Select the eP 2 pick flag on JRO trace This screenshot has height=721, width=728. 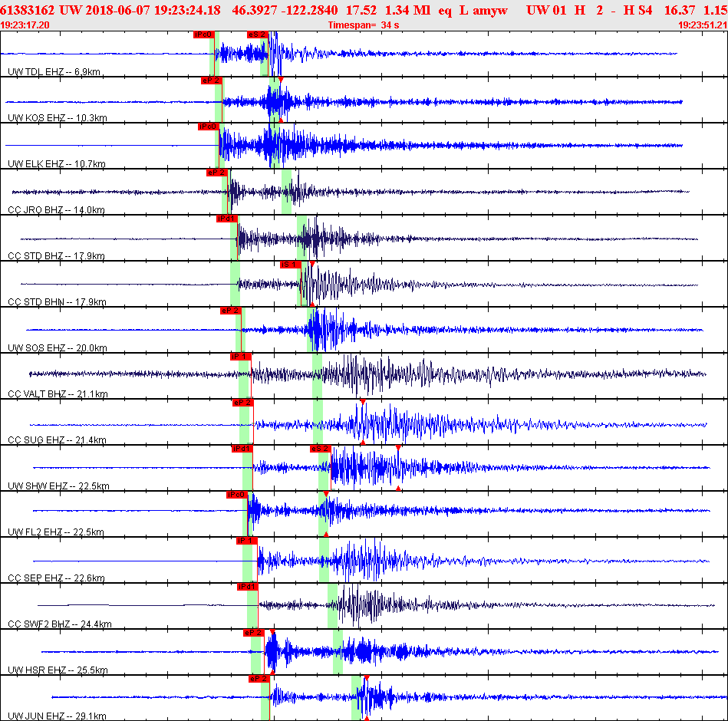217,173
